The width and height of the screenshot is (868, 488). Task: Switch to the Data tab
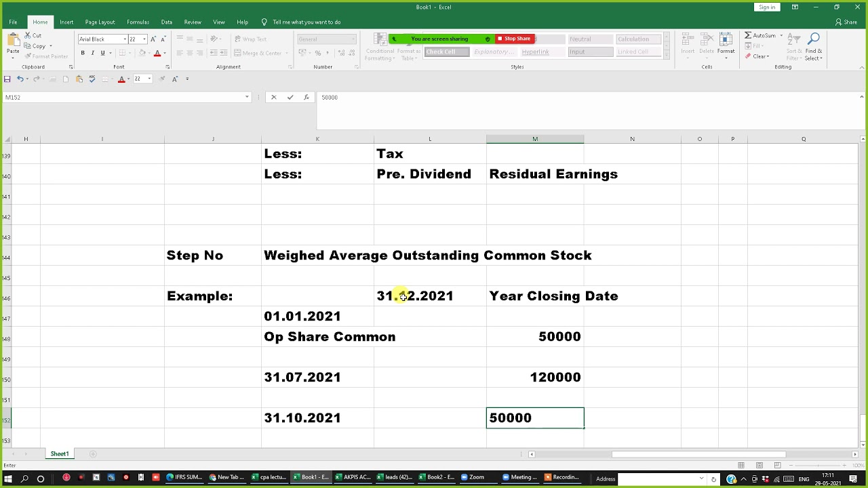(166, 22)
